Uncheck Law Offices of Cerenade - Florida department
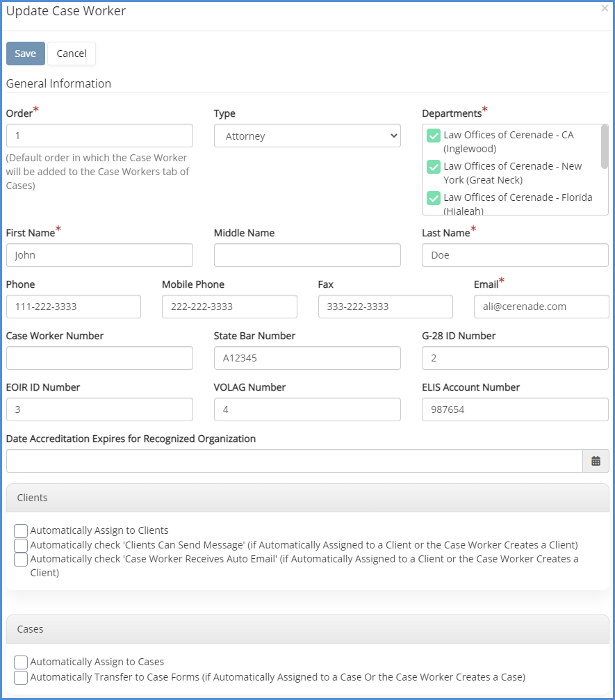Screen dimensions: 615x700 coord(434,198)
